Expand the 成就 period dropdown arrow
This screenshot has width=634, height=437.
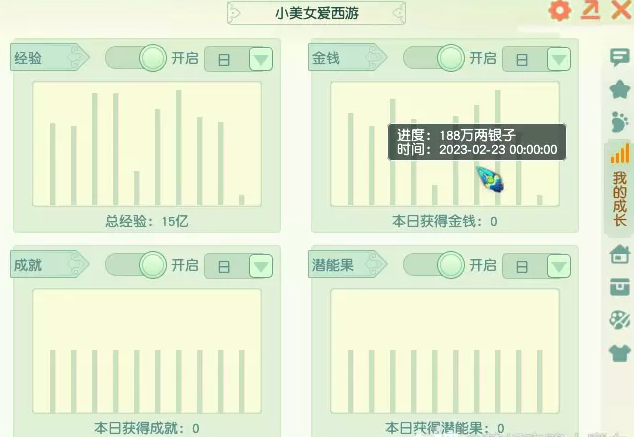(261, 266)
